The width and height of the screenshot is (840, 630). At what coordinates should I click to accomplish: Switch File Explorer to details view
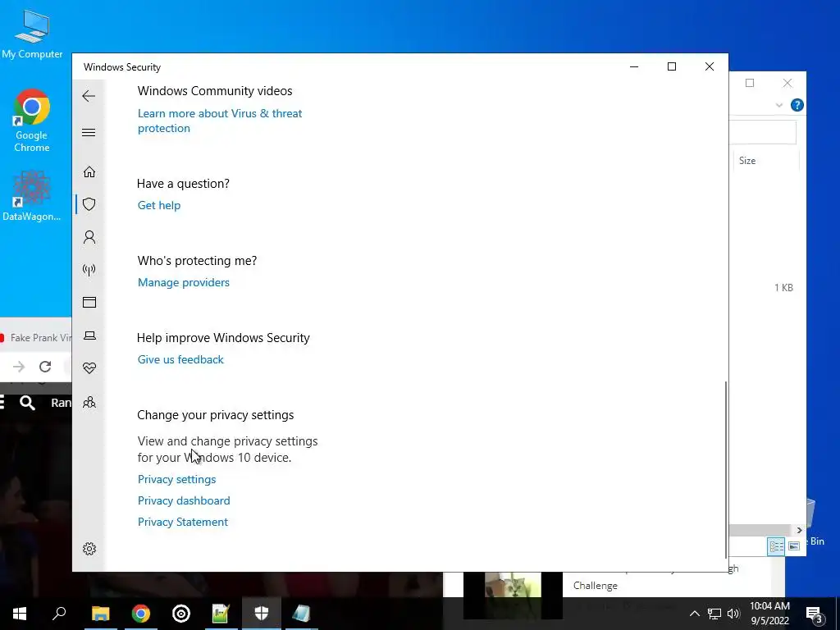(776, 546)
